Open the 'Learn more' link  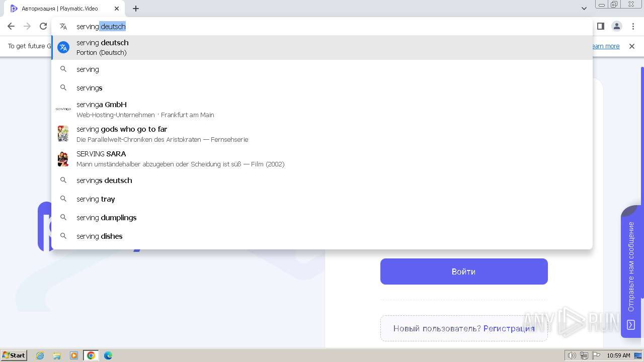coord(605,46)
